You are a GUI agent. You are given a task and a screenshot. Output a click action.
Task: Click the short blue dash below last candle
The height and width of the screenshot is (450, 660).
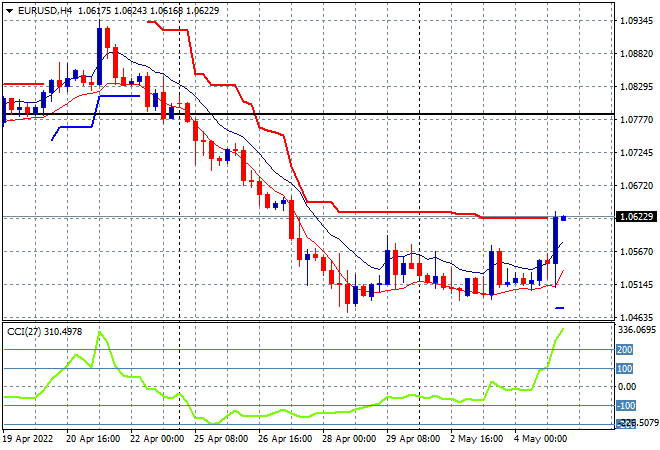click(559, 308)
